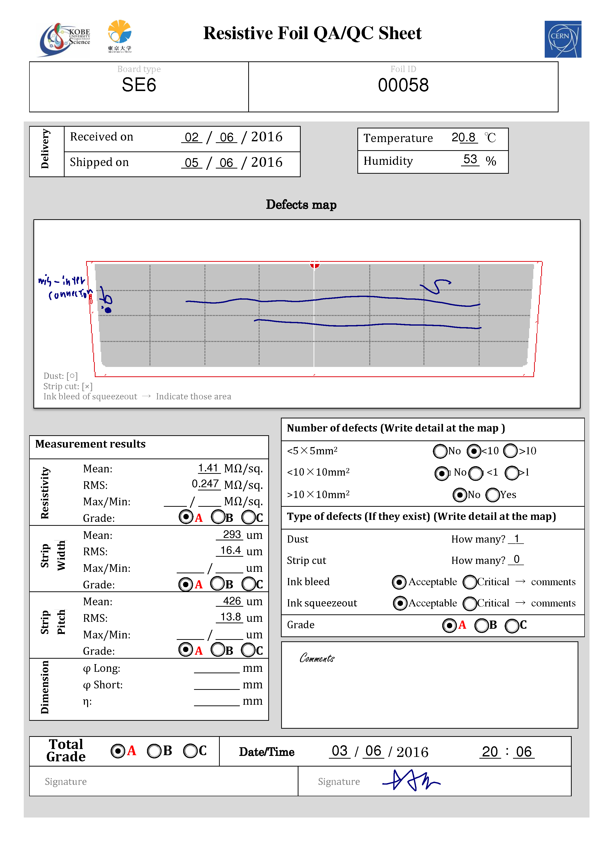This screenshot has height=868, width=614.
Task: Select Strip Width grade C
Action: tap(249, 584)
